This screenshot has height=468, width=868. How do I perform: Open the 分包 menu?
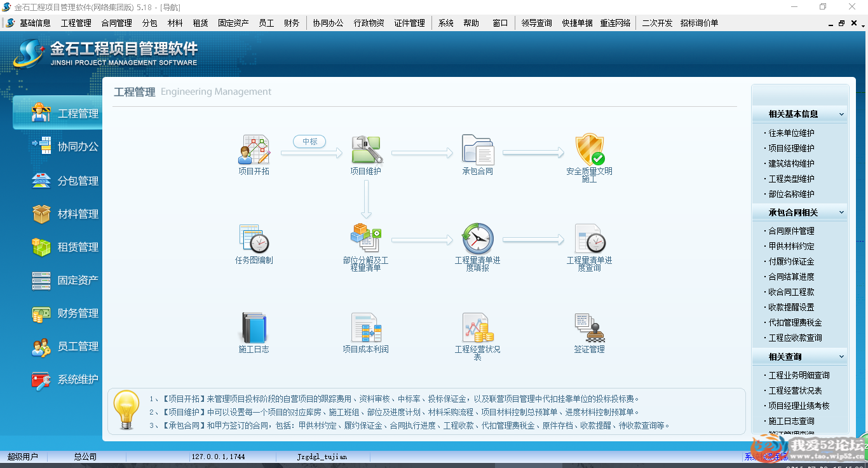[x=150, y=23]
